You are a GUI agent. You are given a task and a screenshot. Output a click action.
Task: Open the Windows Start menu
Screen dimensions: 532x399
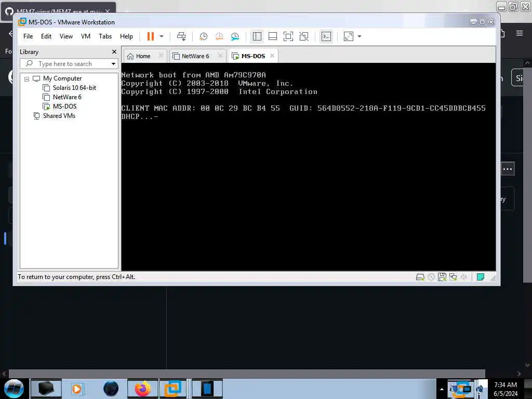pyautogui.click(x=14, y=389)
